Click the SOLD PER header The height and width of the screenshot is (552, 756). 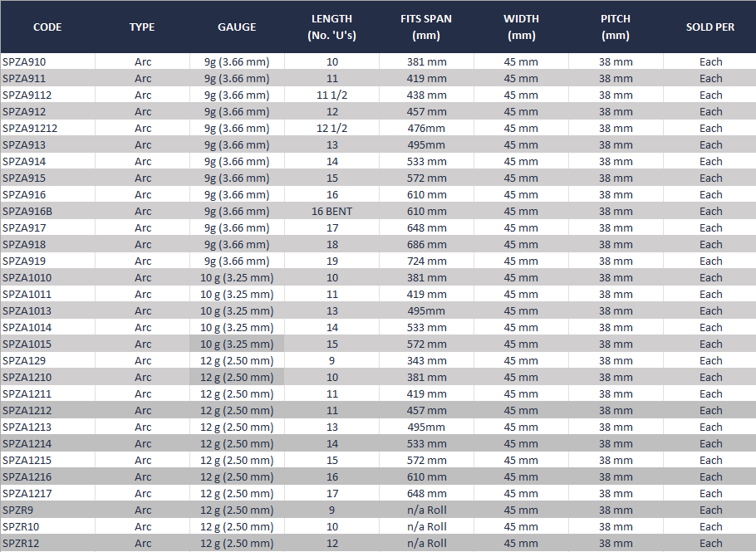(710, 27)
